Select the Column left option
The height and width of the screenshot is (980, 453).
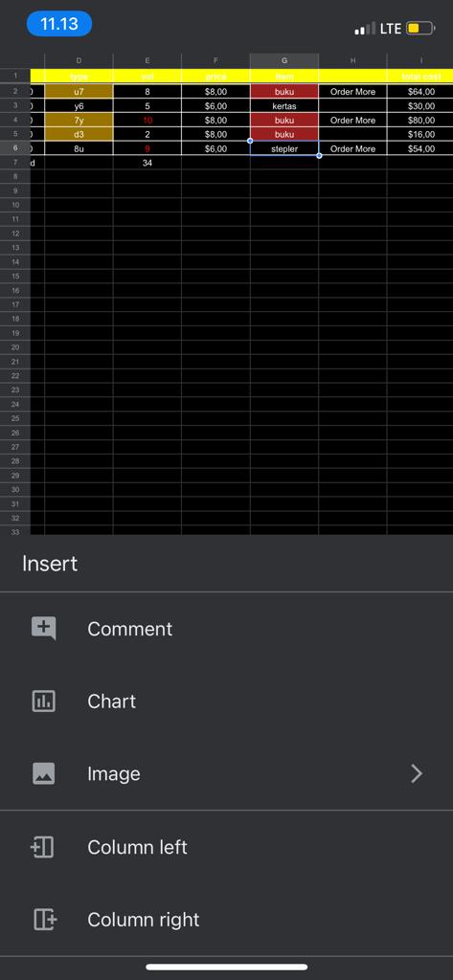(x=226, y=847)
